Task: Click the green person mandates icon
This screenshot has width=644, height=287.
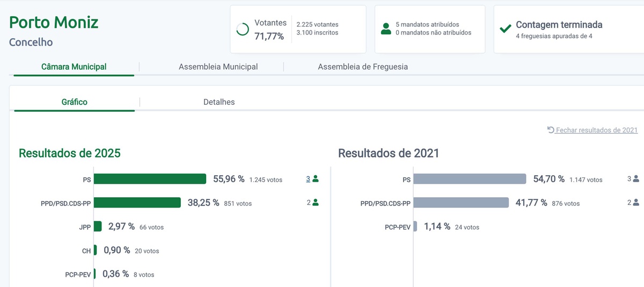Action: [x=386, y=29]
